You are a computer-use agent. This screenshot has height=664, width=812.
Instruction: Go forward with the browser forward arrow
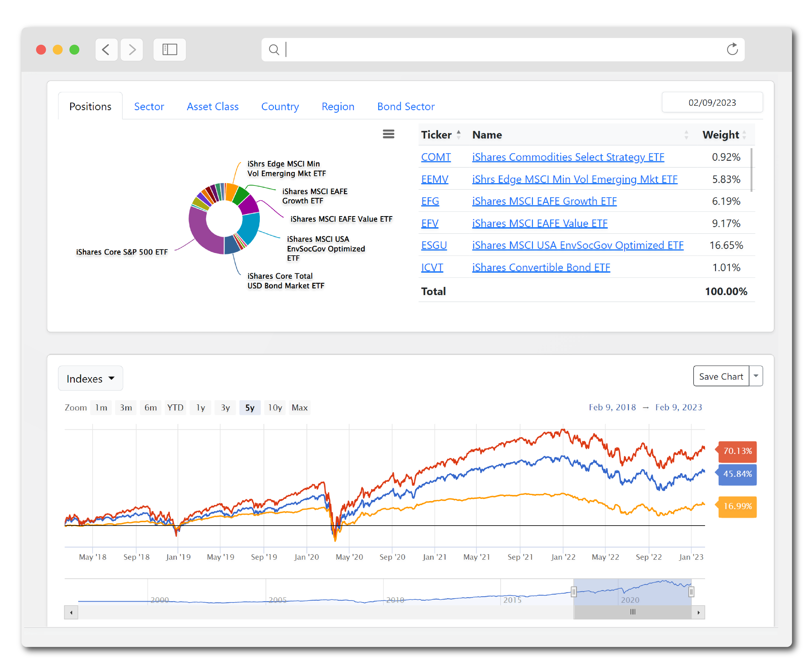click(x=132, y=49)
